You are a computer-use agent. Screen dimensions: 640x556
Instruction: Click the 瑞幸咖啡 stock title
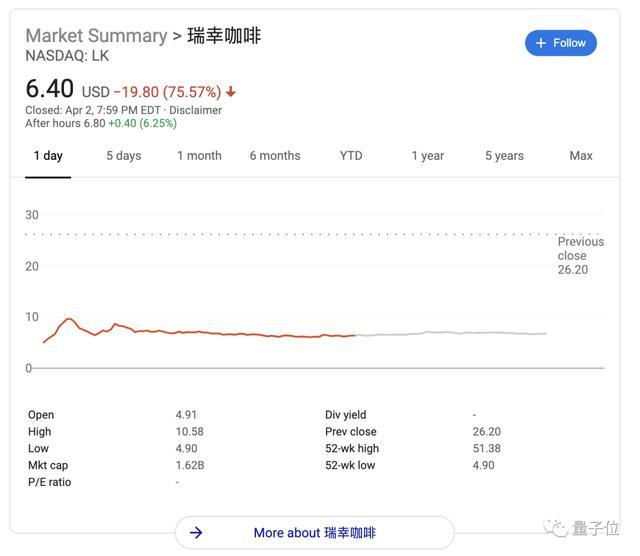tap(224, 36)
